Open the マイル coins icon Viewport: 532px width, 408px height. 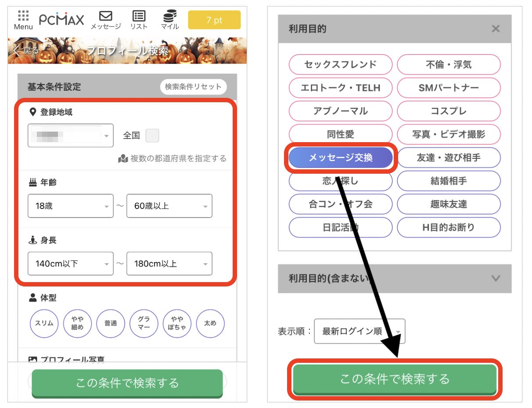click(x=169, y=17)
